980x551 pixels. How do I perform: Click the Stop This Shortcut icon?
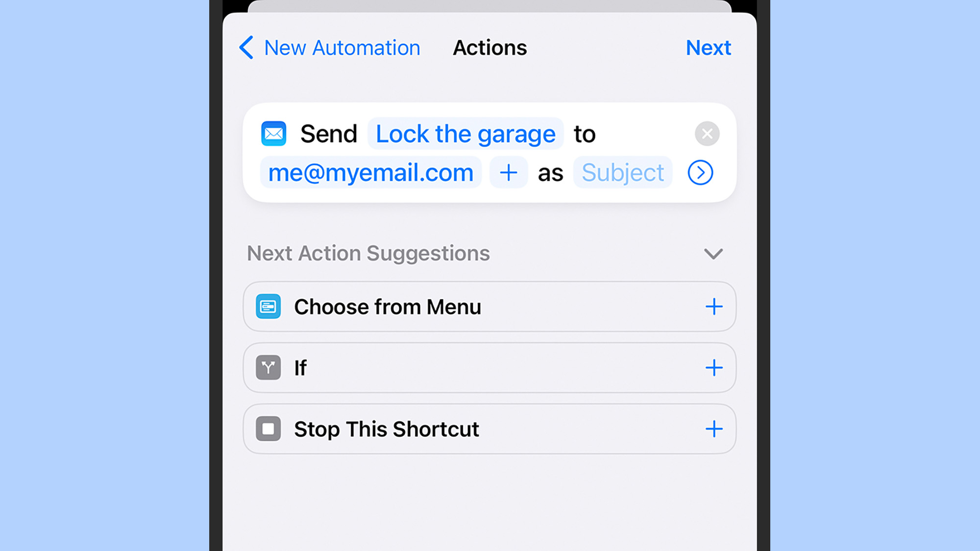pos(268,428)
